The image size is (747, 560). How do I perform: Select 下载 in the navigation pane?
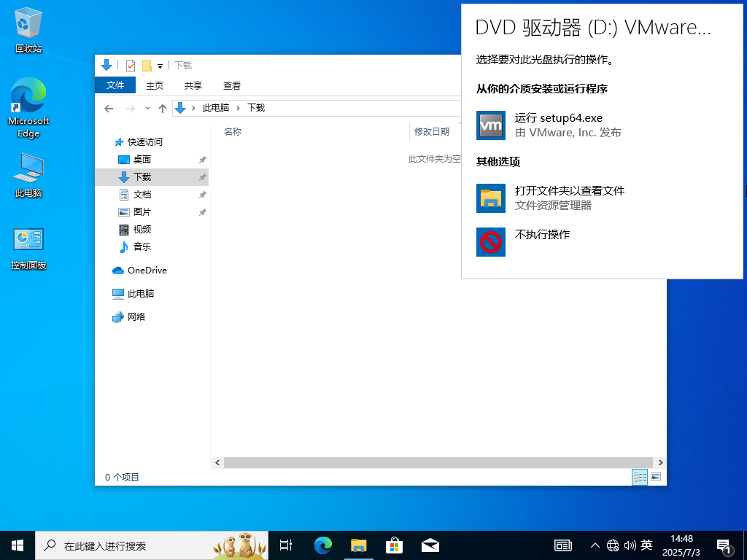click(142, 177)
